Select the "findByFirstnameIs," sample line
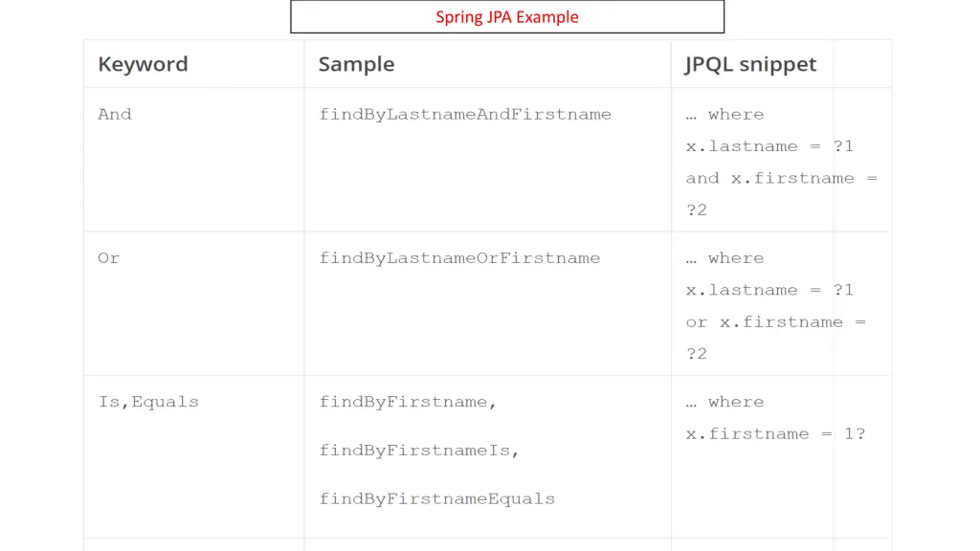Viewport: 980px width, 551px height. click(x=419, y=451)
